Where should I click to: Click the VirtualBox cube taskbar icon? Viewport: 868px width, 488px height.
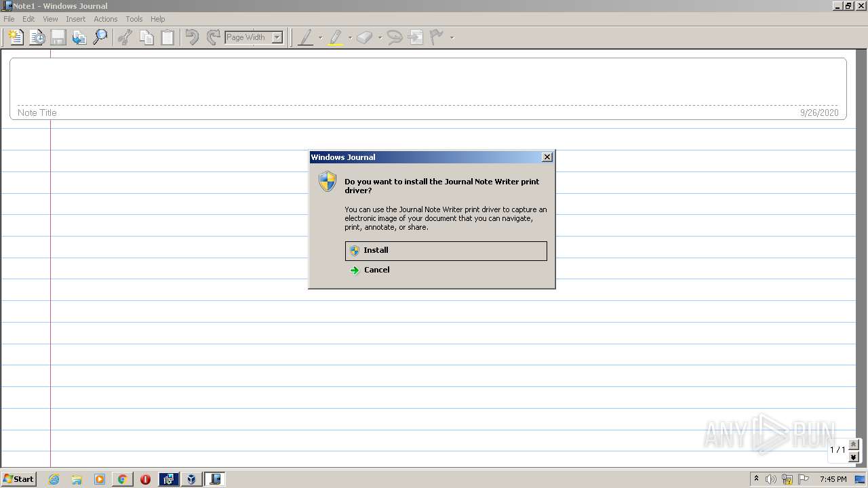pyautogui.click(x=191, y=479)
